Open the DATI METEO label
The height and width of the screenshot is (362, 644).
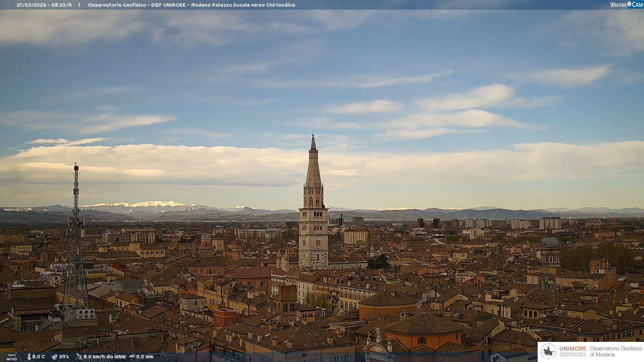pyautogui.click(x=12, y=357)
